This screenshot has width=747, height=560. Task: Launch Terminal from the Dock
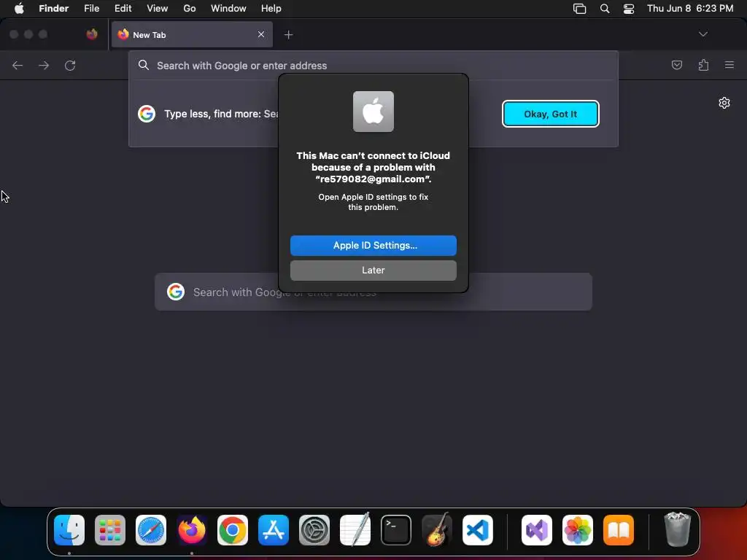pos(396,530)
